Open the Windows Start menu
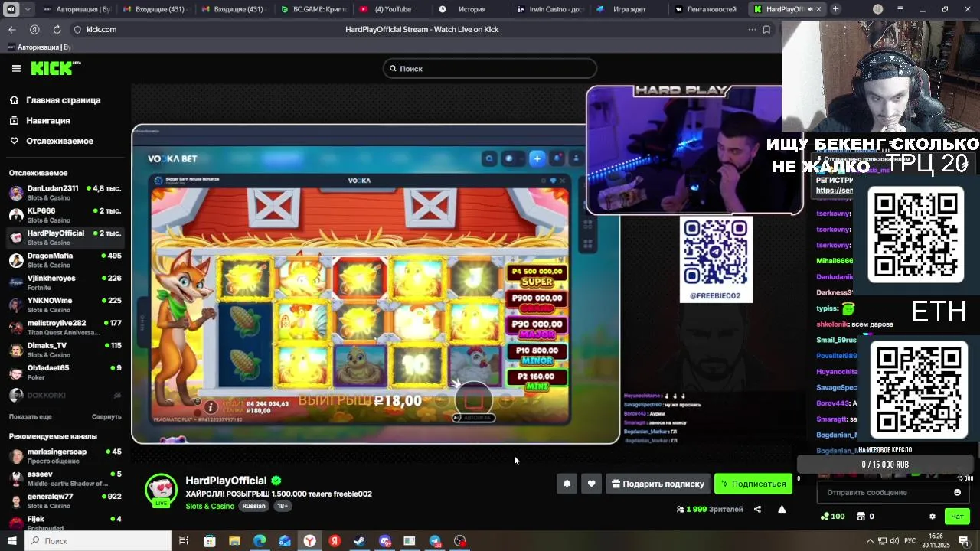The width and height of the screenshot is (980, 551). 11,541
